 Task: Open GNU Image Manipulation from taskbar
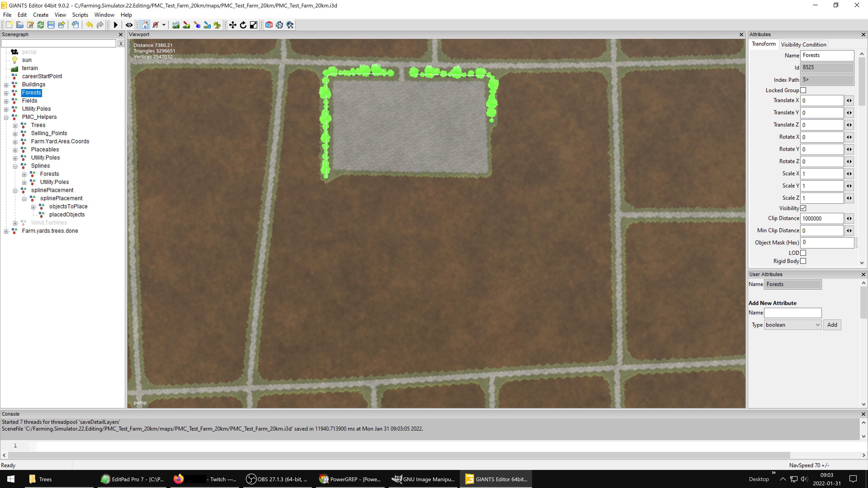pos(424,479)
